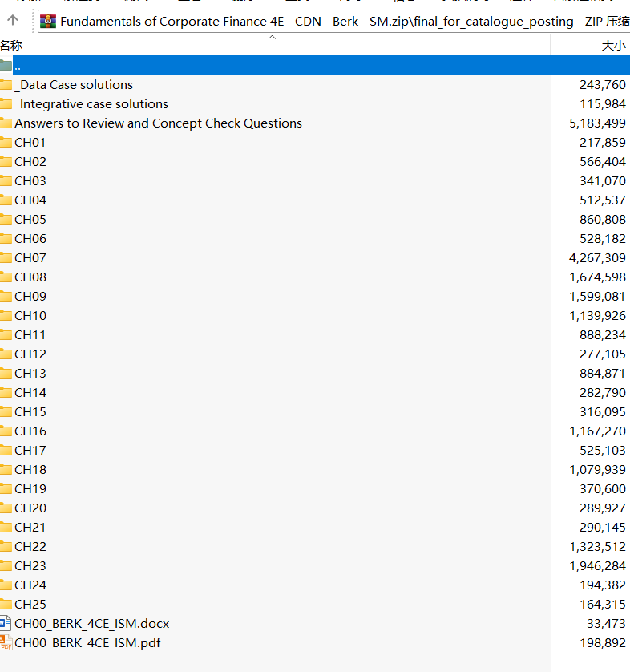
Task: Click the CH02 folder icon
Action: click(6, 161)
